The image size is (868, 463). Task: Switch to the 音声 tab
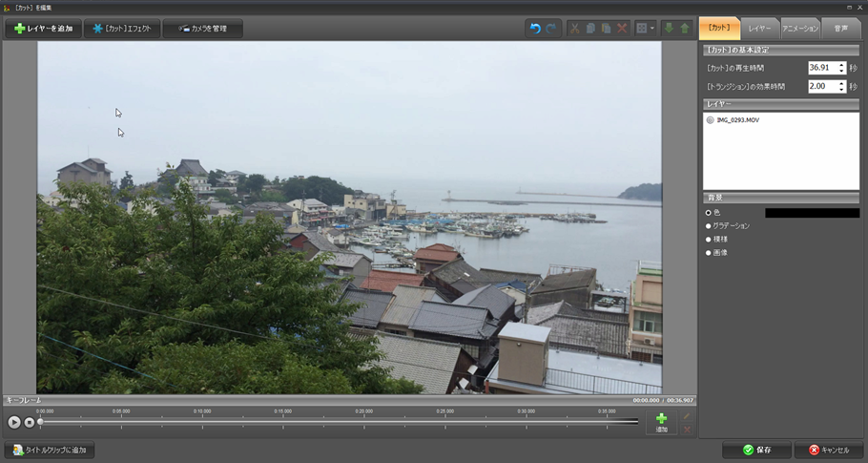pyautogui.click(x=840, y=29)
